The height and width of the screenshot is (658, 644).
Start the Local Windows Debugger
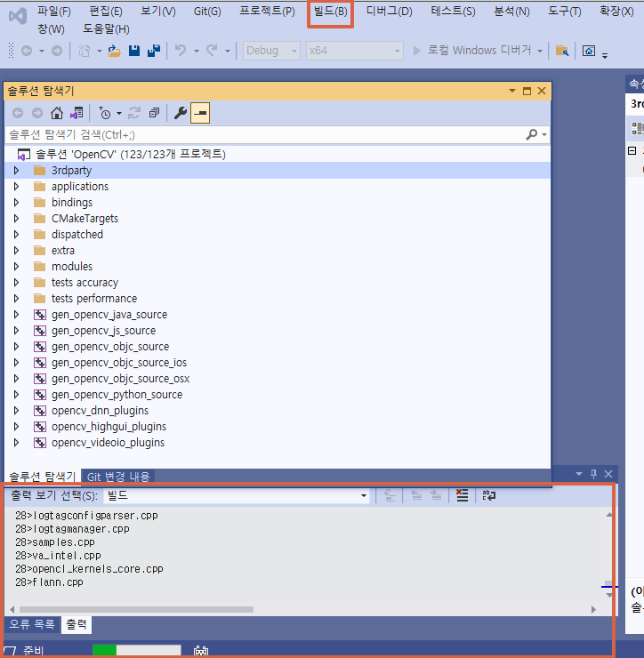tap(473, 51)
